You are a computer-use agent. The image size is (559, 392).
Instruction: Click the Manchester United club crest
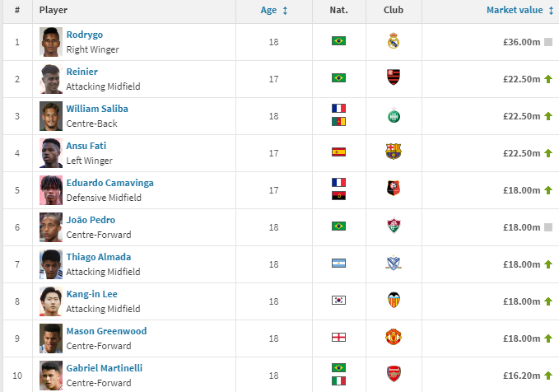[x=394, y=337]
